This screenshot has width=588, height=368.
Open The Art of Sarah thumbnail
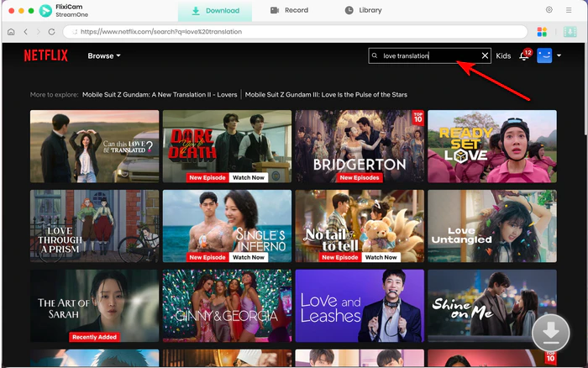94,306
